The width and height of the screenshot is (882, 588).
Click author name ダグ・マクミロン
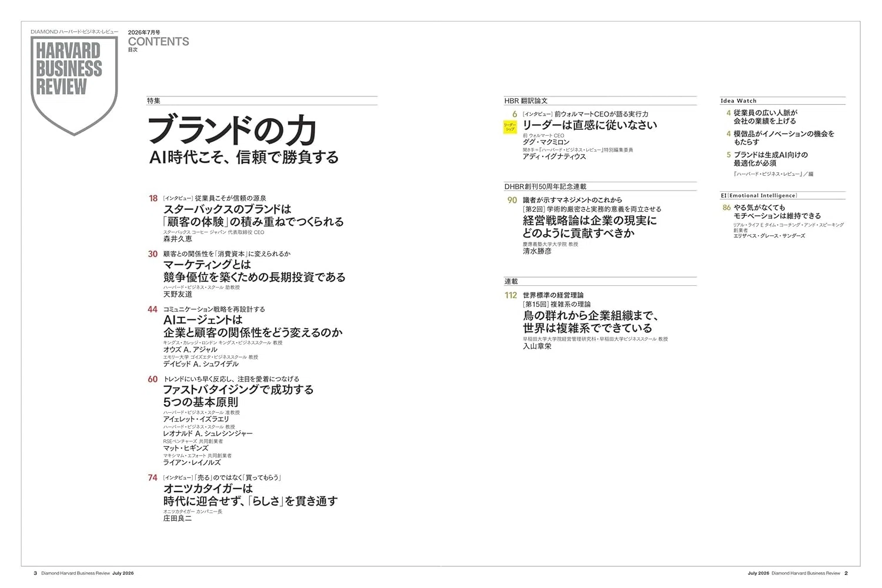546,142
